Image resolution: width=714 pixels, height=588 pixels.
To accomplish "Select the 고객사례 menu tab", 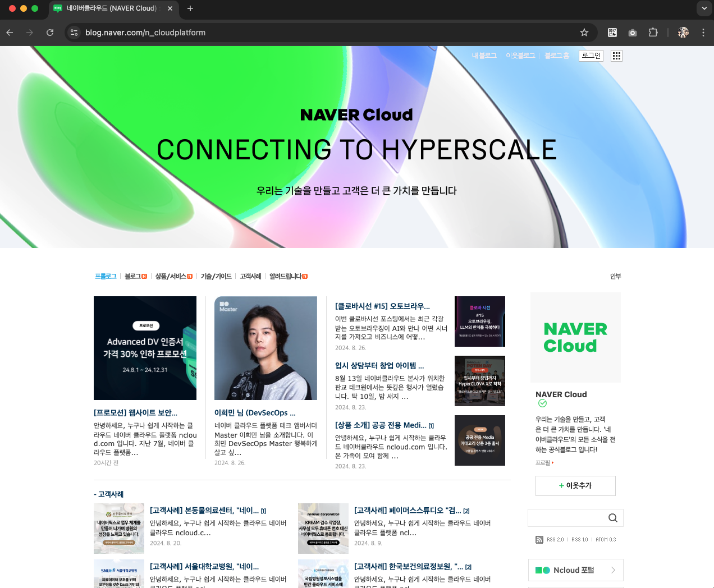I will point(250,276).
